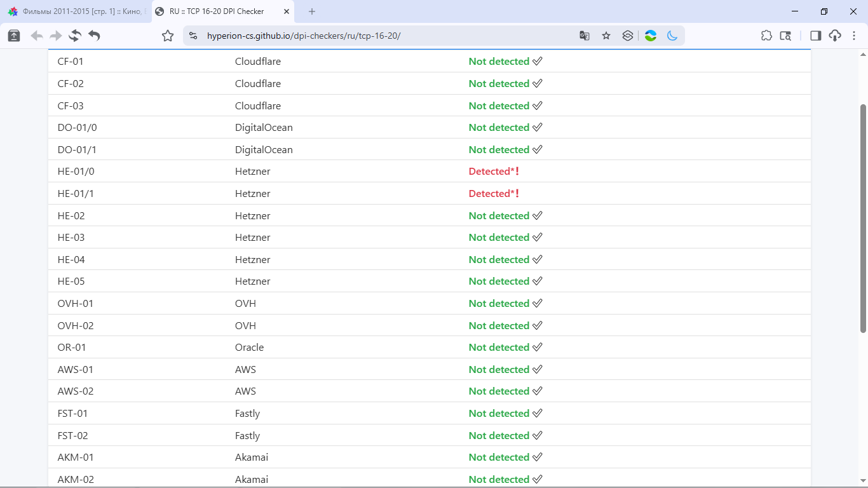Click the curved undo arrow in the toolbar
The image size is (868, 488).
pyautogui.click(x=94, y=36)
